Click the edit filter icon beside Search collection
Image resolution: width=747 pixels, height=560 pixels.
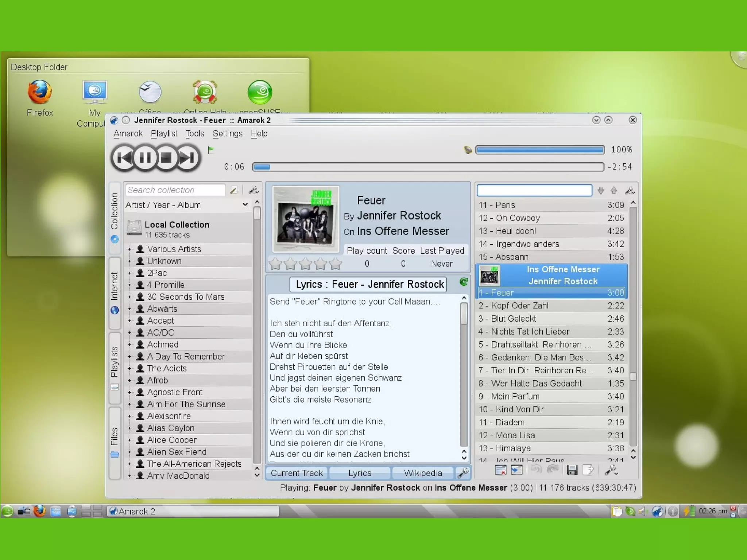(x=234, y=190)
